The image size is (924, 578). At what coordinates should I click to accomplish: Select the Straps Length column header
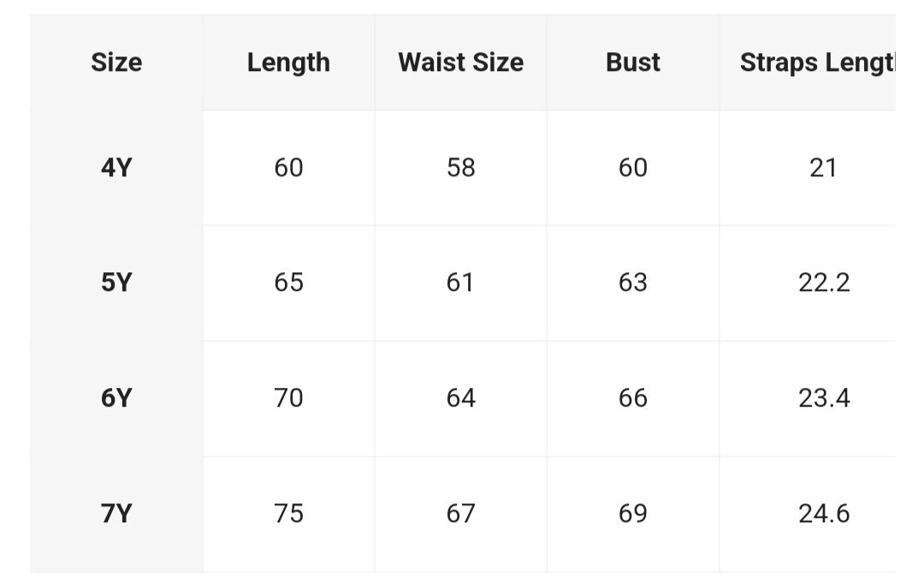click(816, 63)
